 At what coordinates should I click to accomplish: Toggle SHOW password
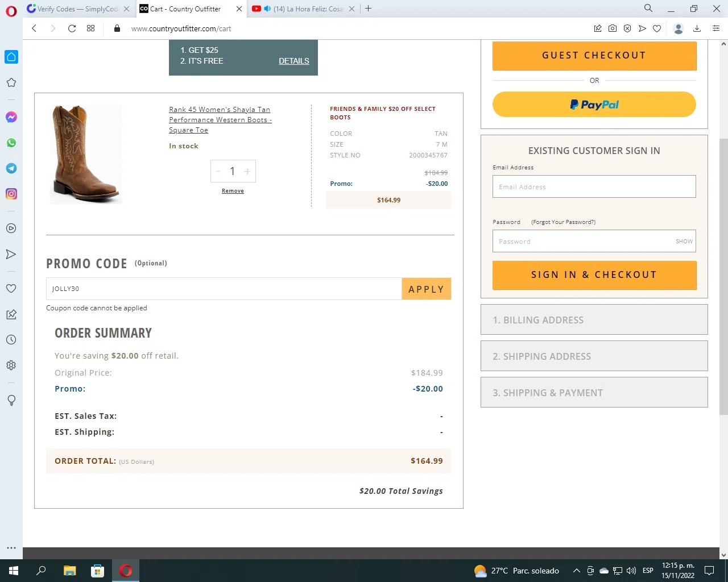pos(684,242)
